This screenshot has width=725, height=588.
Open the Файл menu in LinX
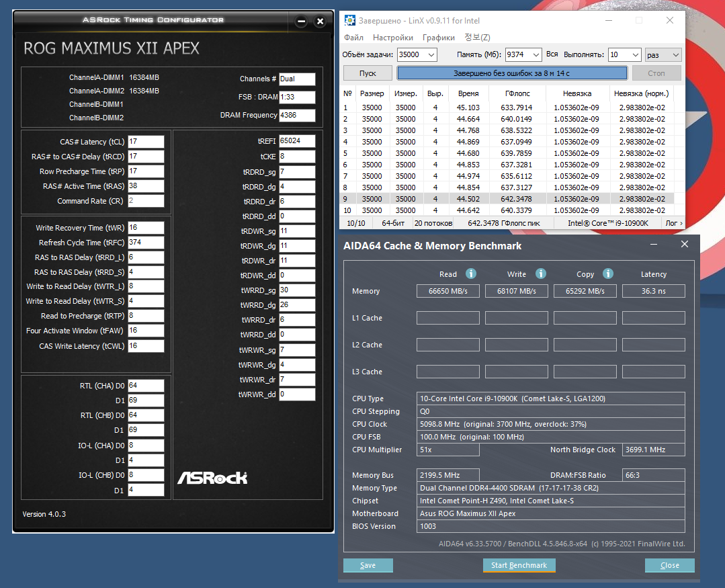point(353,38)
